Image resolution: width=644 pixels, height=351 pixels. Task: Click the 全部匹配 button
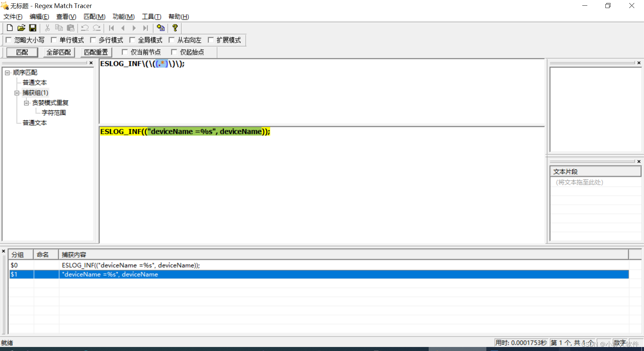pyautogui.click(x=59, y=52)
